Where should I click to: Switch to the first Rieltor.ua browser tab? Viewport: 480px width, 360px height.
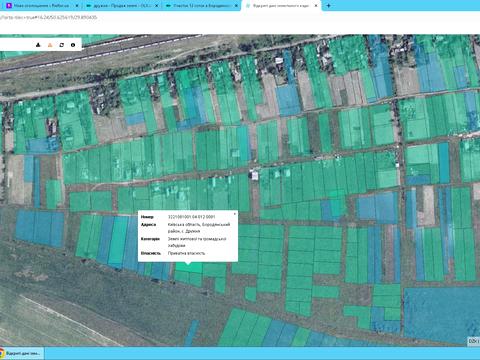41,6
